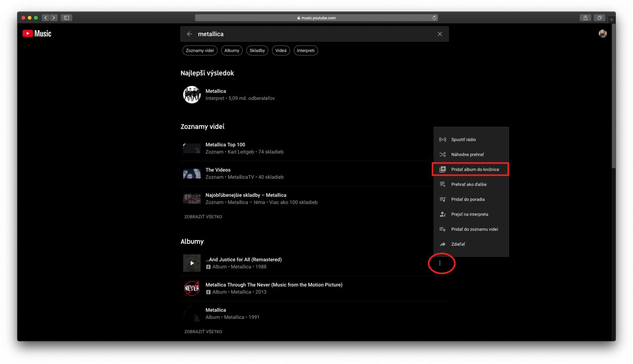The width and height of the screenshot is (633, 364).
Task: Reload the page in the address bar
Action: click(434, 18)
